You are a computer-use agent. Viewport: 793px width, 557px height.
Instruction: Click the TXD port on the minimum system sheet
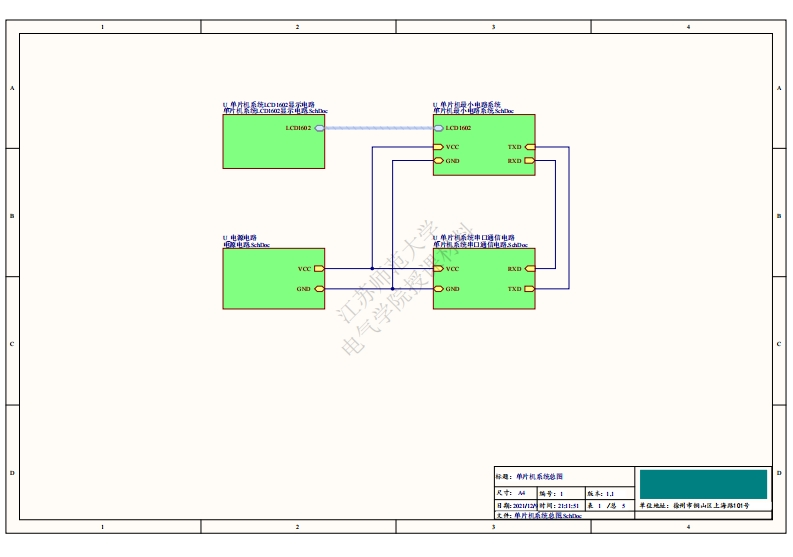(530, 148)
